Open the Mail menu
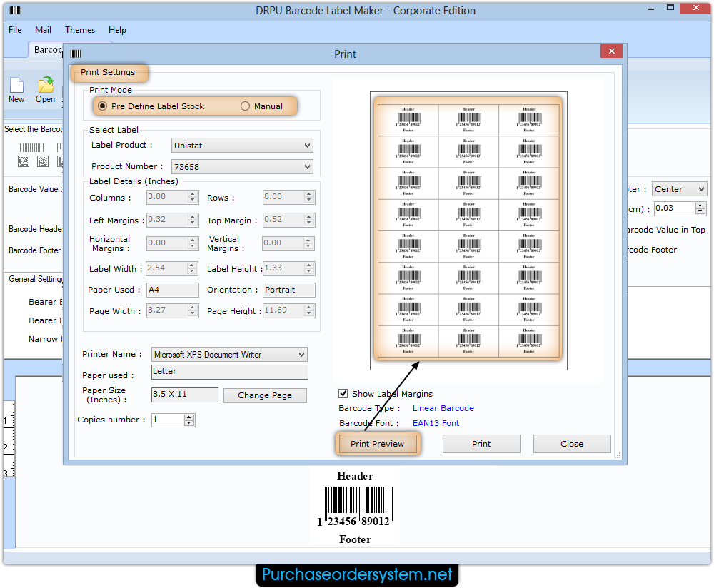The height and width of the screenshot is (588, 714). 43,30
